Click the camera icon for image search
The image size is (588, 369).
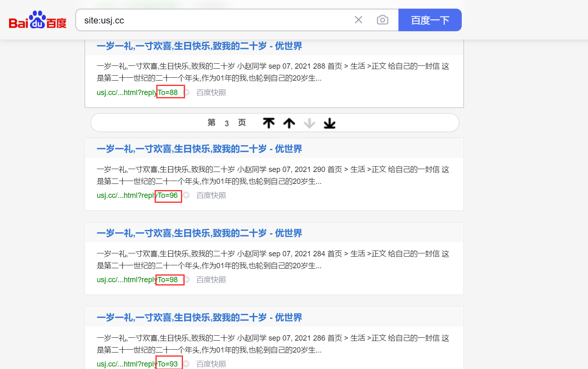click(x=382, y=19)
